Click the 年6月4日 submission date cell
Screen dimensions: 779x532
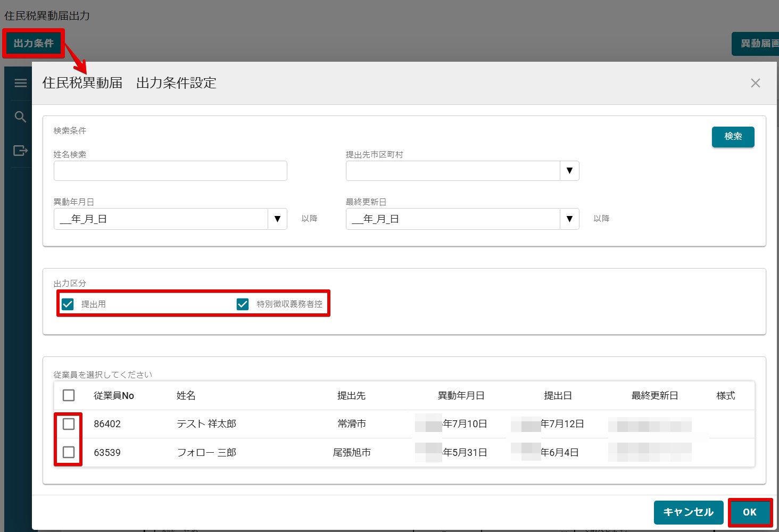click(x=560, y=452)
